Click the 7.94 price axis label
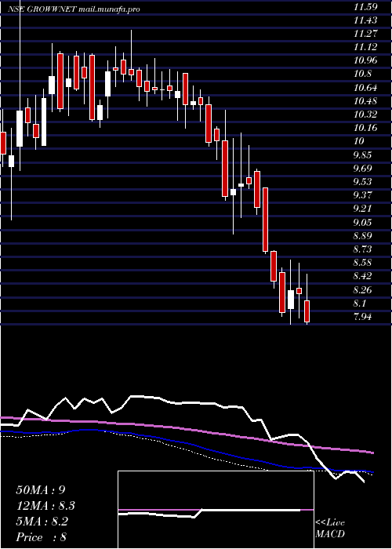Screen dimensions: 392x549 click(364, 317)
